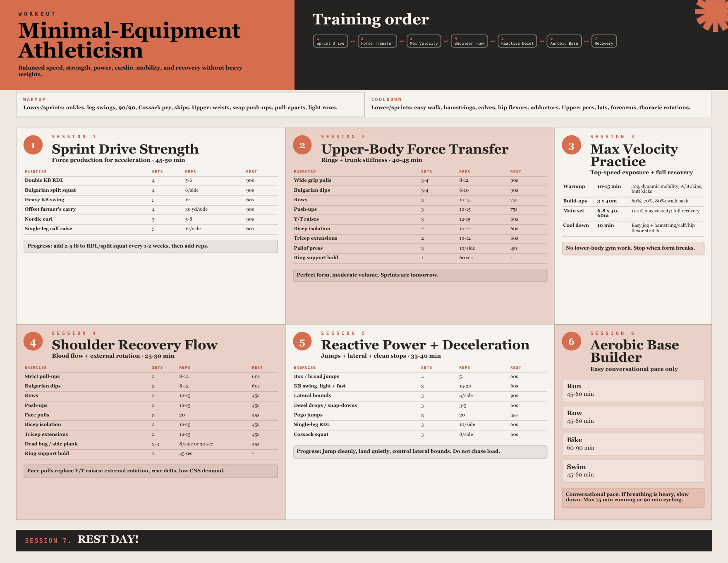Select KB swing, light + fast row
This screenshot has height=563, width=728.
coord(420,386)
